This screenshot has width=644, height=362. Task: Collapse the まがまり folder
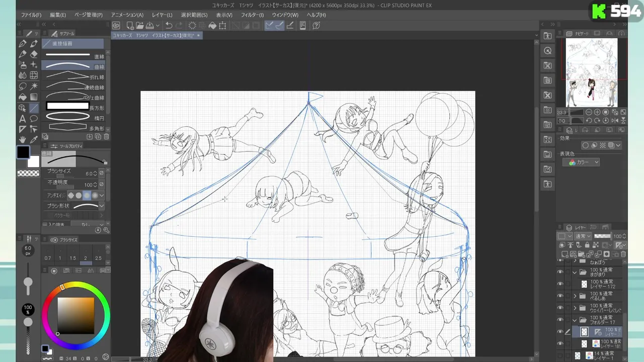point(575,272)
